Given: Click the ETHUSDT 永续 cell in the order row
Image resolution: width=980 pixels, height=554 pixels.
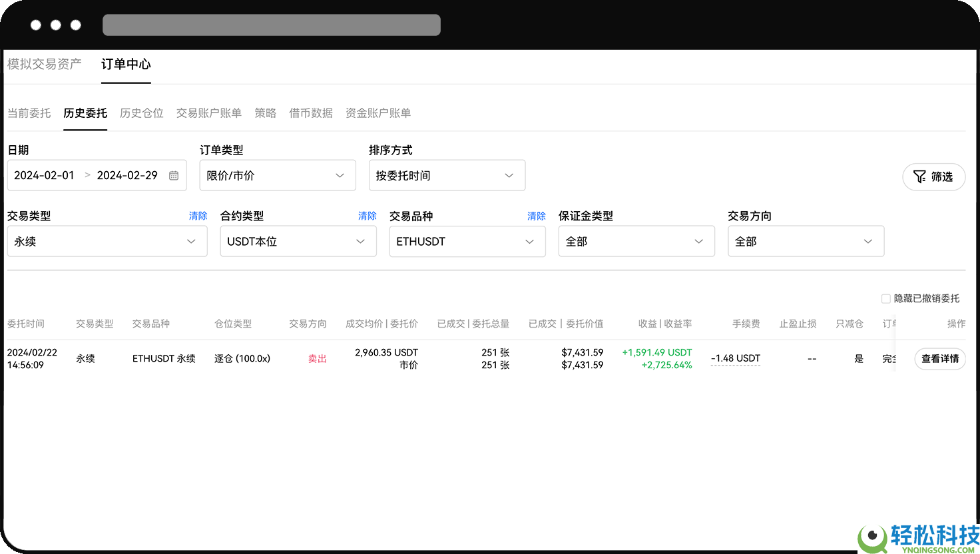Looking at the screenshot, I should (164, 358).
